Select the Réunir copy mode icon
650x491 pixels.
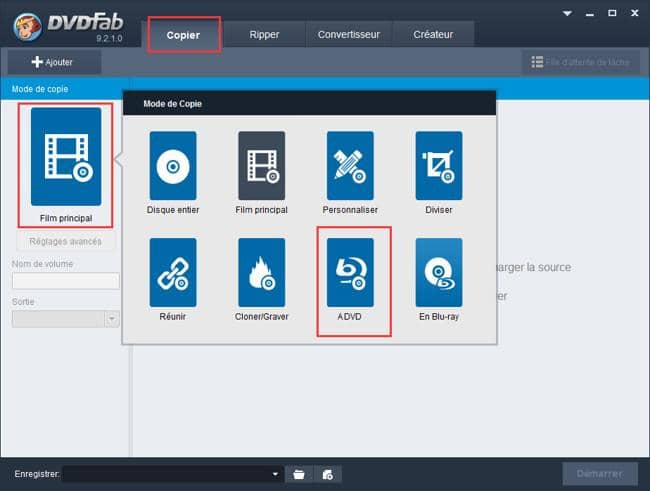point(173,272)
